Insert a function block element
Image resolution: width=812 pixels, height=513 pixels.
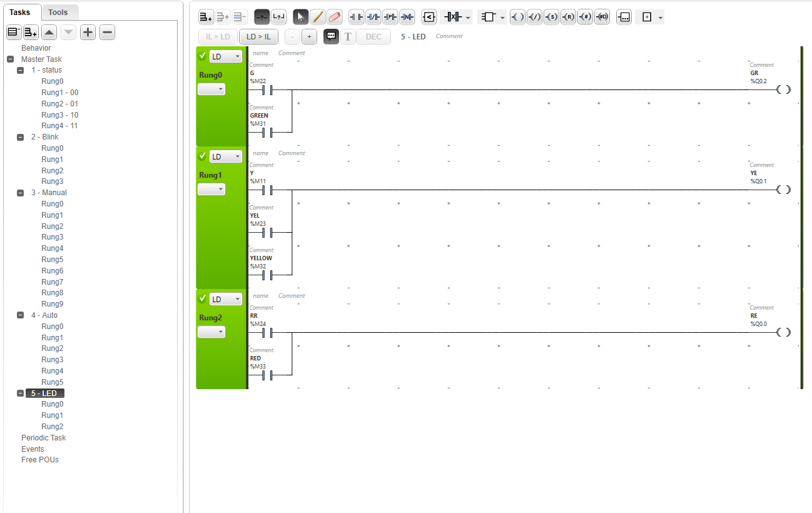click(x=489, y=17)
